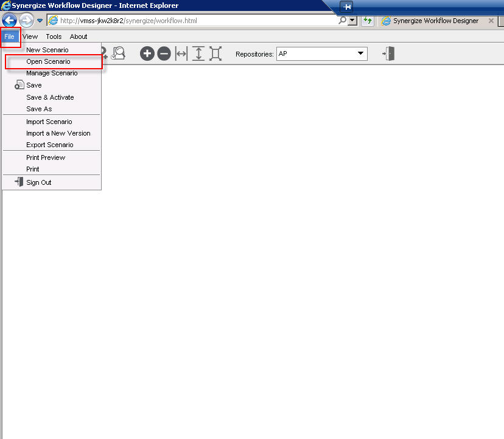Click Sign Out in File menu
The height and width of the screenshot is (439, 504).
51,182
